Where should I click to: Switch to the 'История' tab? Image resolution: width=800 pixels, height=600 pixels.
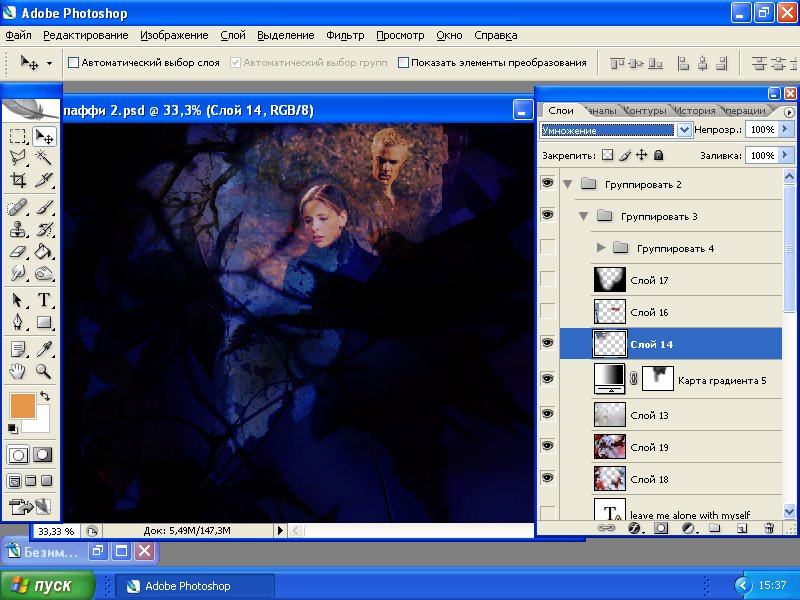pyautogui.click(x=694, y=111)
